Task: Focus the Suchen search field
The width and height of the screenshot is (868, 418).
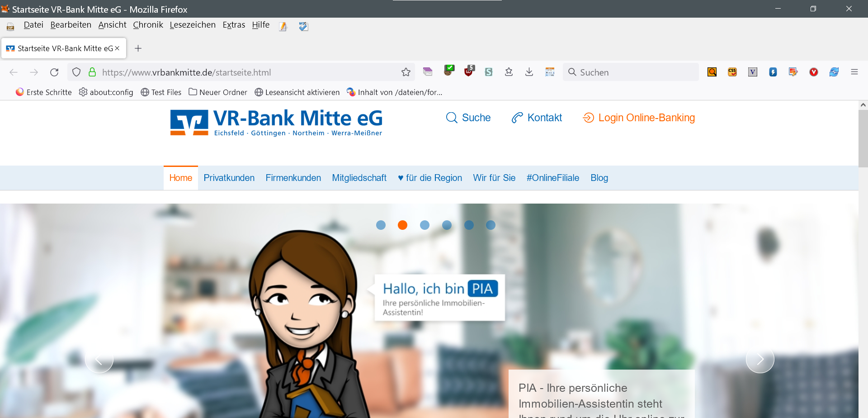Action: click(631, 72)
